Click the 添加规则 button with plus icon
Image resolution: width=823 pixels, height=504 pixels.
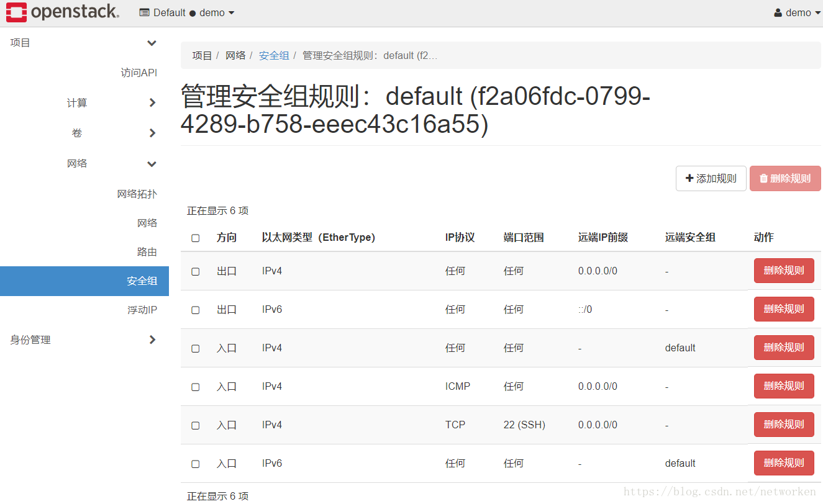point(711,179)
